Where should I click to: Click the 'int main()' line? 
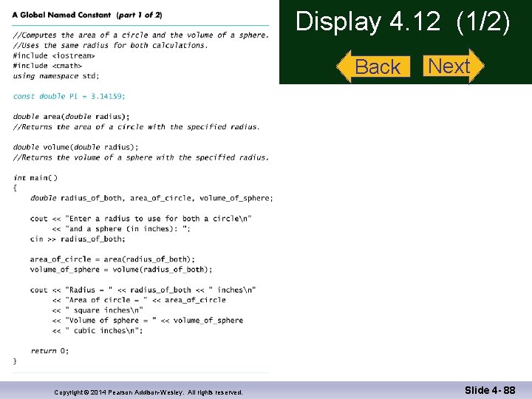click(x=35, y=178)
